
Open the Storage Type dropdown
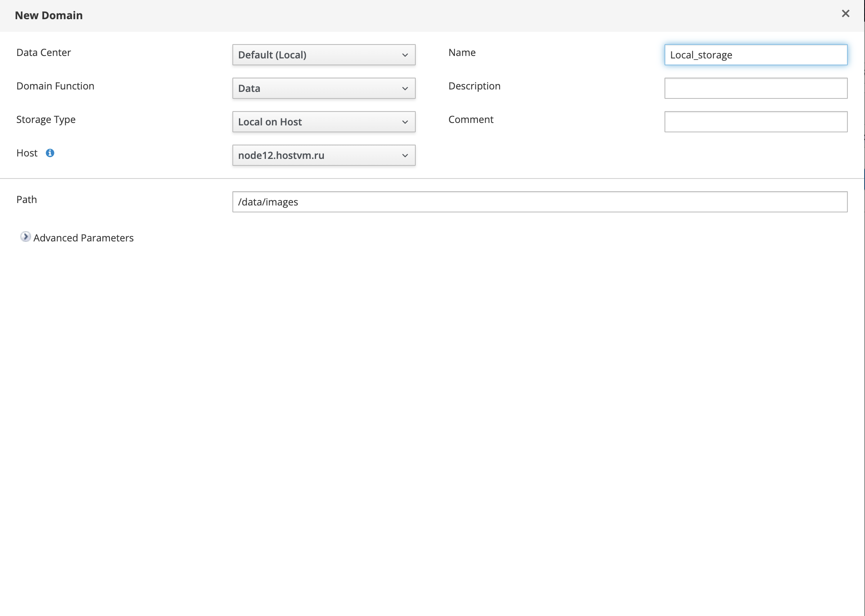click(x=323, y=122)
